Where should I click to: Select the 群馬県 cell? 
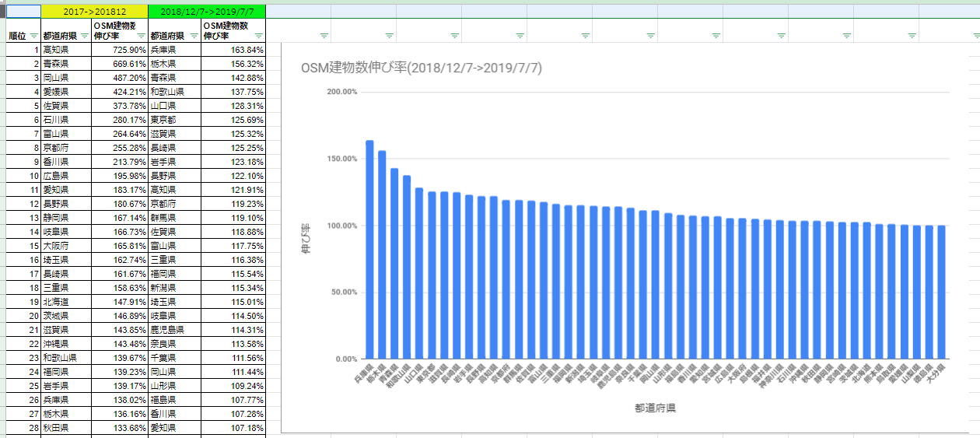click(x=175, y=218)
